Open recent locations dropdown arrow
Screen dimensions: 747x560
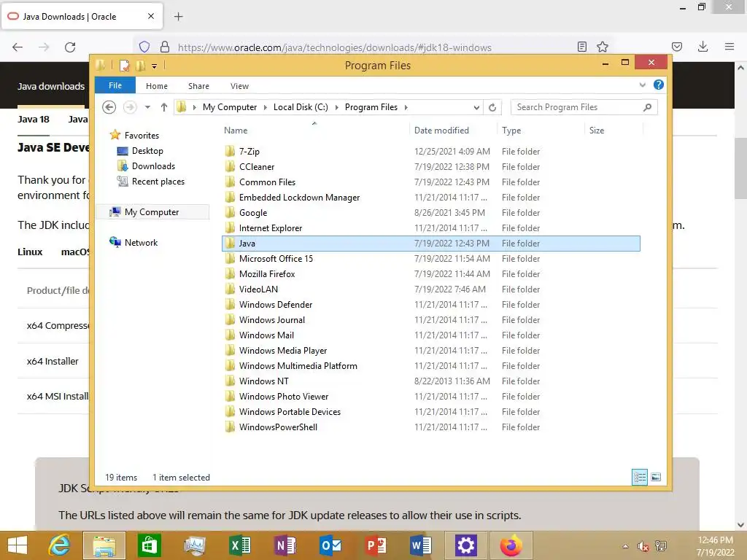(147, 107)
